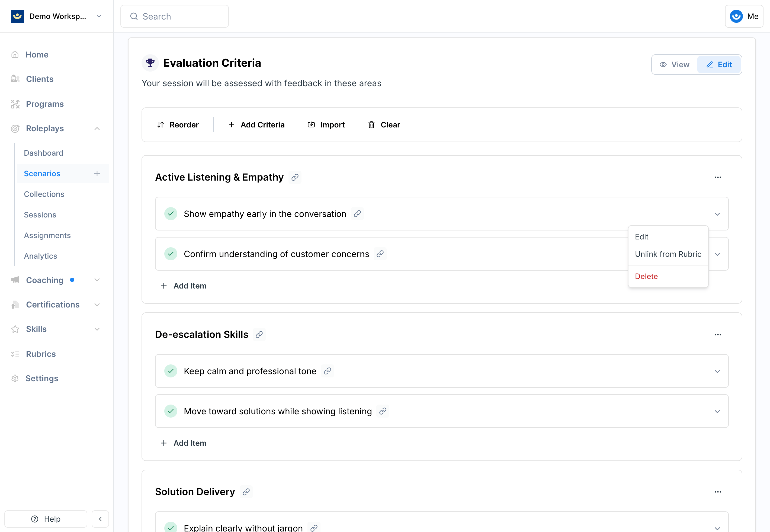Open the Demo Workspace switcher dropdown
The width and height of the screenshot is (770, 532).
pyautogui.click(x=99, y=16)
